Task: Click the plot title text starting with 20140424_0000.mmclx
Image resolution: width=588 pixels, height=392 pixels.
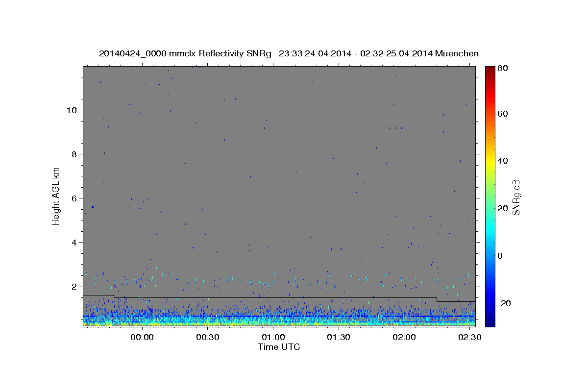Action: click(x=289, y=53)
